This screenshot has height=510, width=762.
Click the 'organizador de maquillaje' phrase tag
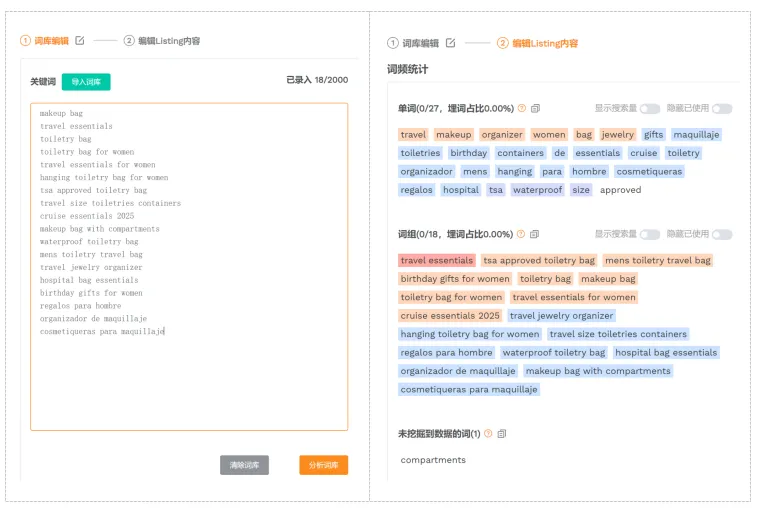point(458,371)
